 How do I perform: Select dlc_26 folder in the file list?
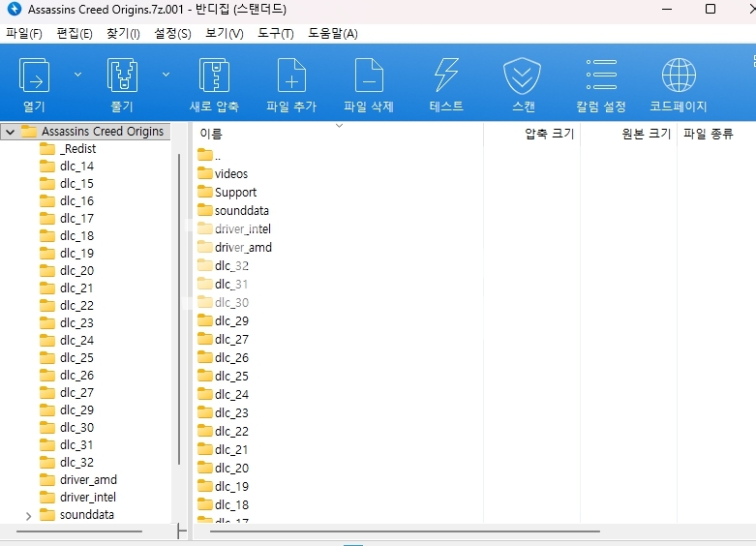point(224,357)
